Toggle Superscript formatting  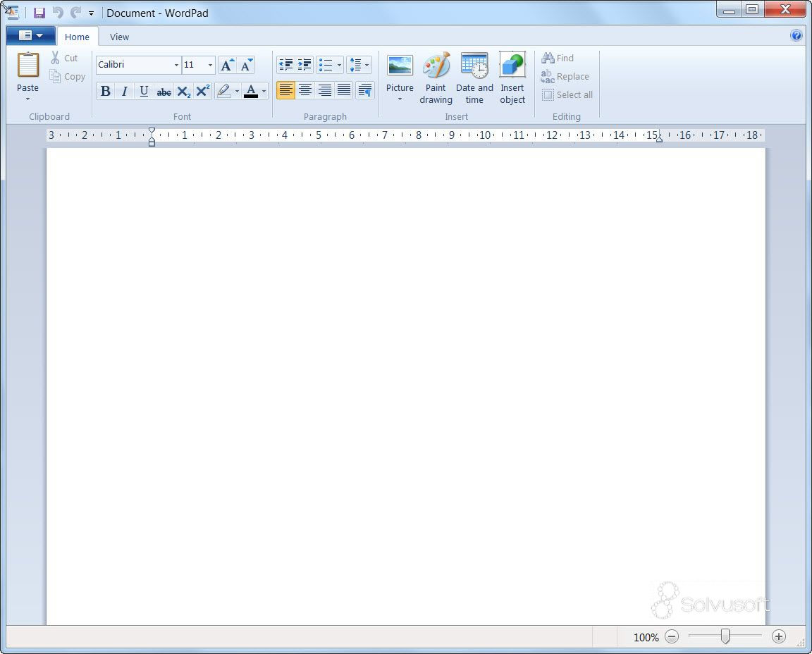click(203, 91)
